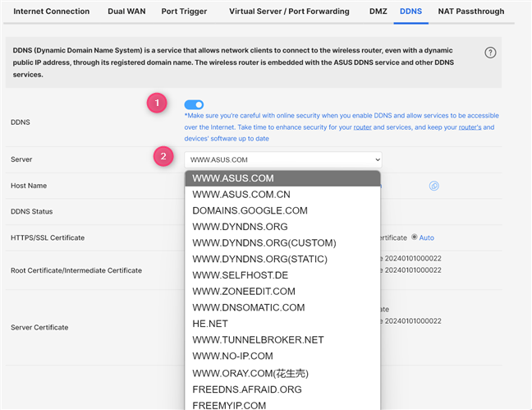532x410 pixels.
Task: Switch to the Internet Connection tab
Action: click(x=52, y=12)
